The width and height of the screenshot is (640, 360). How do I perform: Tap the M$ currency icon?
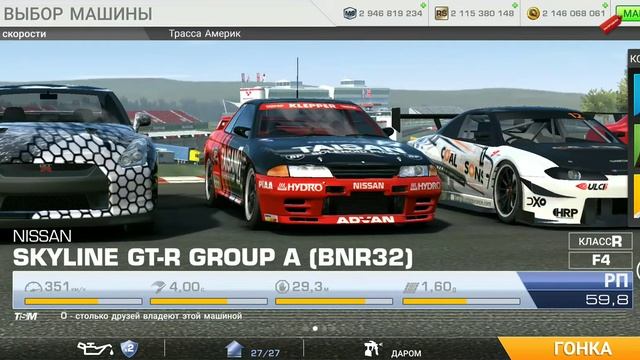coord(350,13)
